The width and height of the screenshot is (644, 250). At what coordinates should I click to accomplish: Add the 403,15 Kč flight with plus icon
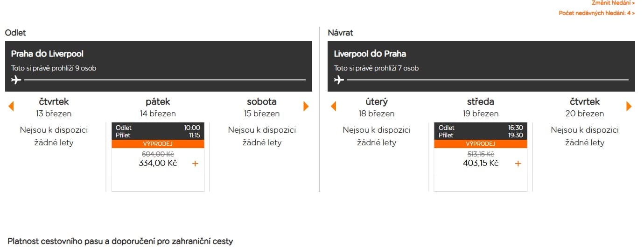pos(518,164)
